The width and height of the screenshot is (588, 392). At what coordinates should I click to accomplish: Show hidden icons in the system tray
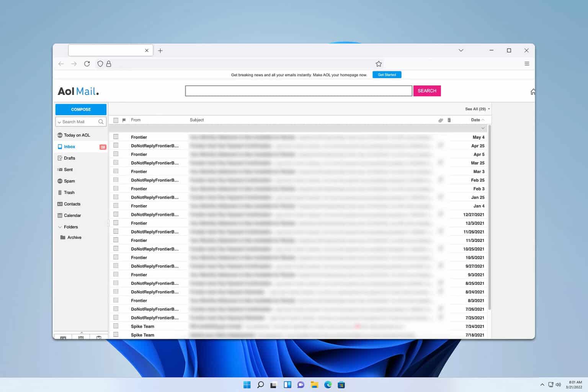click(542, 385)
